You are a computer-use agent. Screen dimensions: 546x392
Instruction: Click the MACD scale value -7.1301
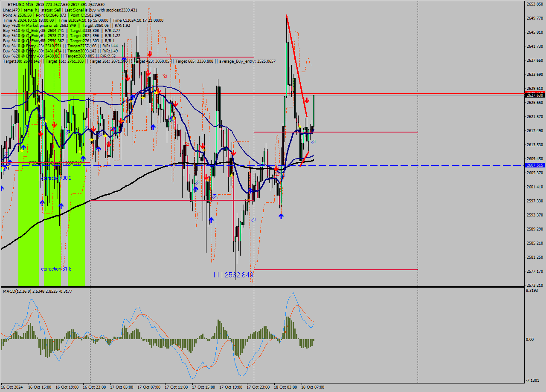[533, 380]
